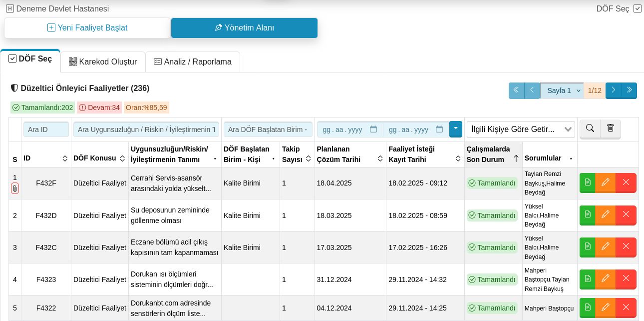Screen dimensions: 644x321
Task: Sort by ID column header arrows
Action: pos(65,158)
